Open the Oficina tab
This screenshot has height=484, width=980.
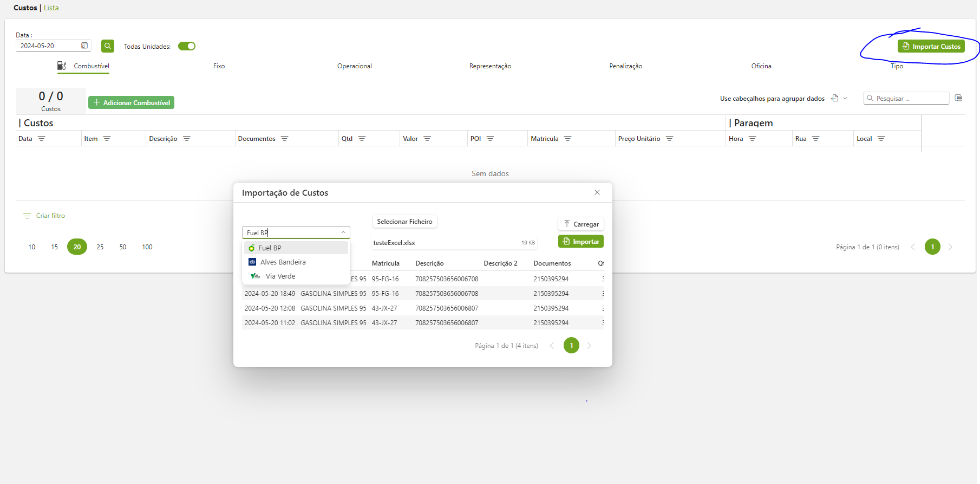[x=761, y=66]
